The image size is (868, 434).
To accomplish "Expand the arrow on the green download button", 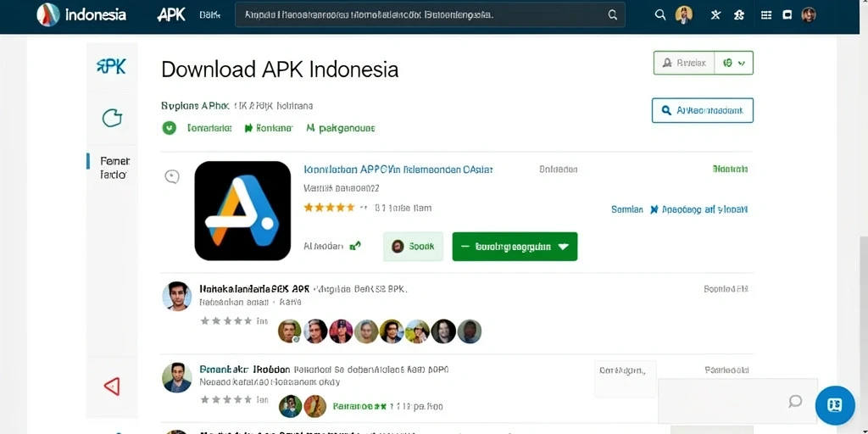I will [x=563, y=247].
